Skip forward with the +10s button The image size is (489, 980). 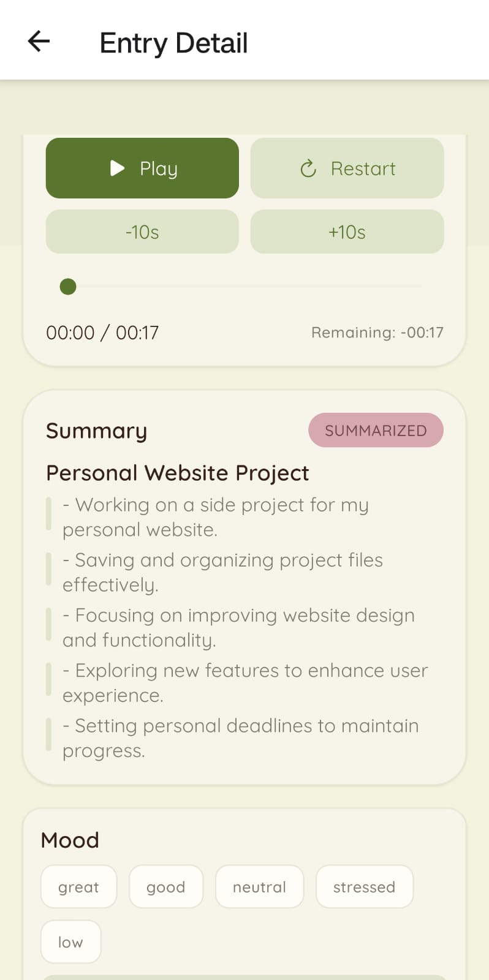[x=347, y=232]
